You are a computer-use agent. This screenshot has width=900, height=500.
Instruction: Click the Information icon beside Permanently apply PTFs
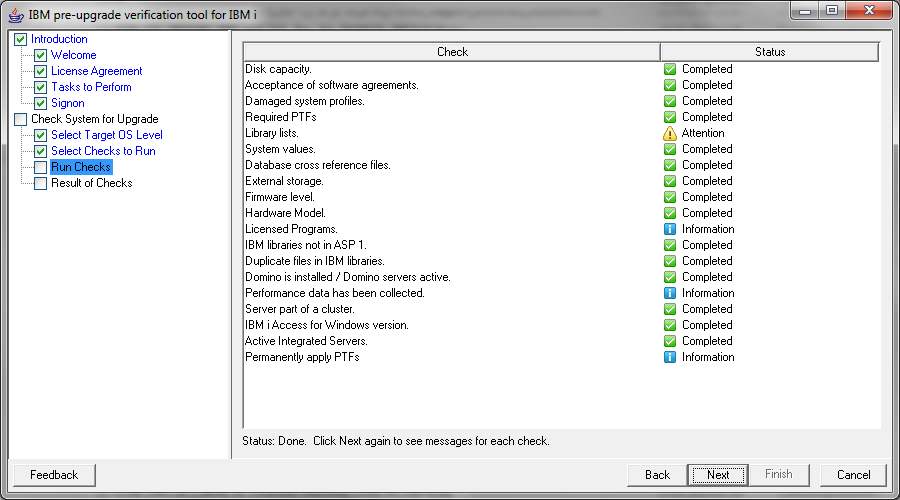670,357
